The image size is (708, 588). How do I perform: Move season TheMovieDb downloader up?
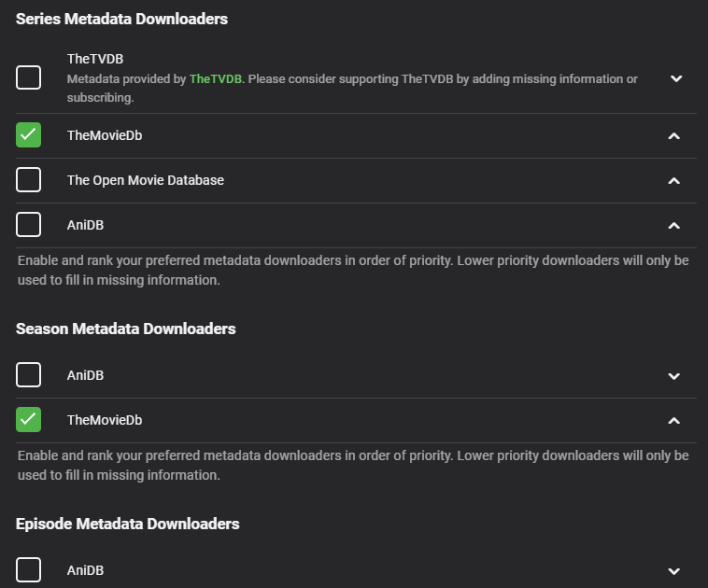coord(674,421)
